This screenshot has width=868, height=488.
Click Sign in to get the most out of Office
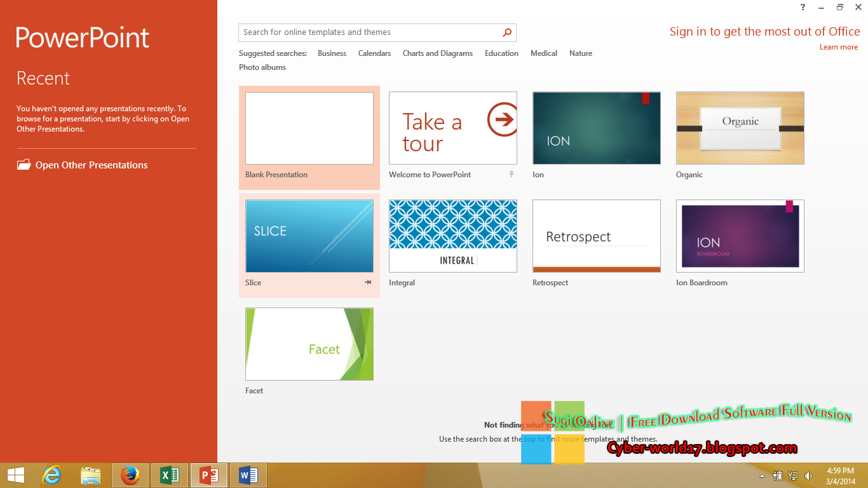[765, 32]
